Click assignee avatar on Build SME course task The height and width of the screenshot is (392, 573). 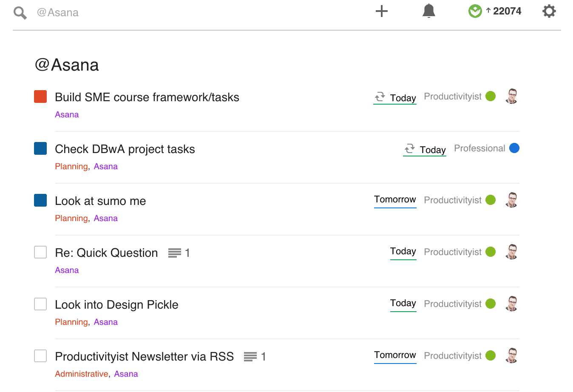coord(512,96)
